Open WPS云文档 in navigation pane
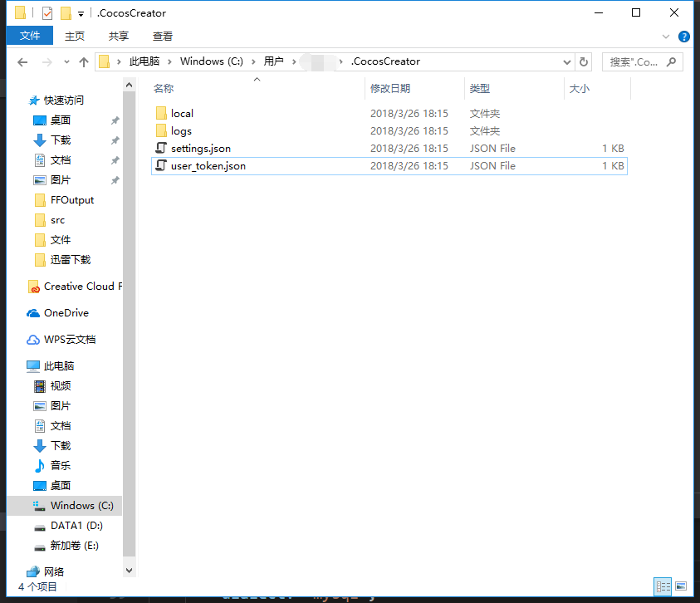 pos(70,340)
